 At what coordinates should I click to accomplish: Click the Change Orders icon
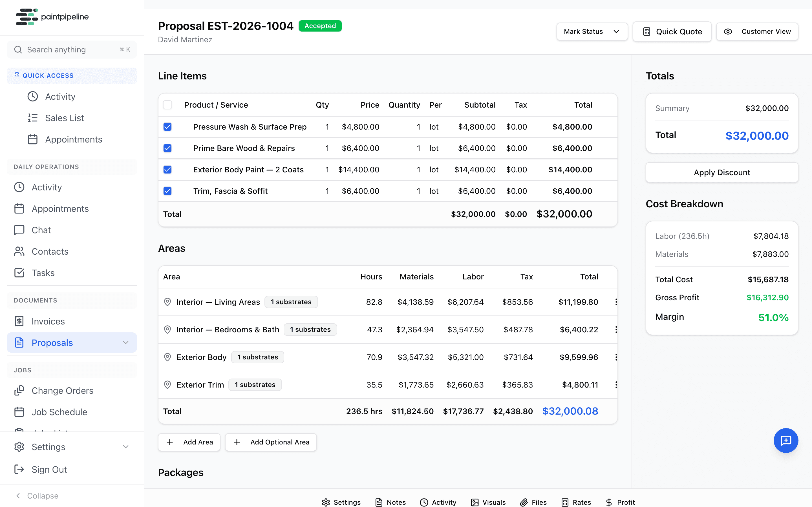(x=19, y=390)
